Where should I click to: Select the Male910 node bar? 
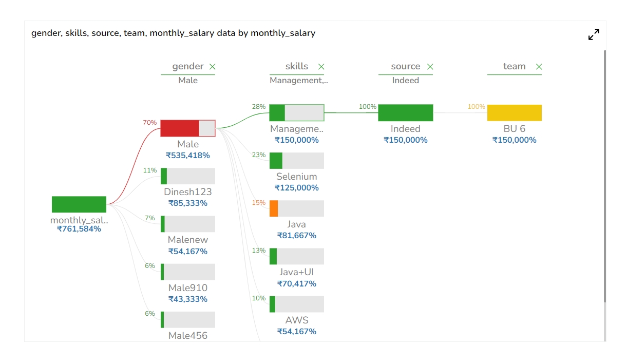[x=187, y=272]
